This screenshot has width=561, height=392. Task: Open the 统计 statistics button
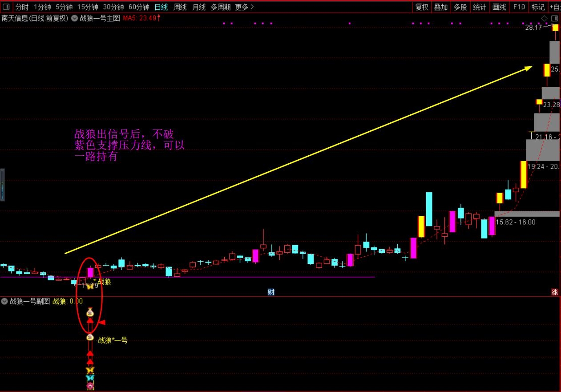(x=480, y=7)
